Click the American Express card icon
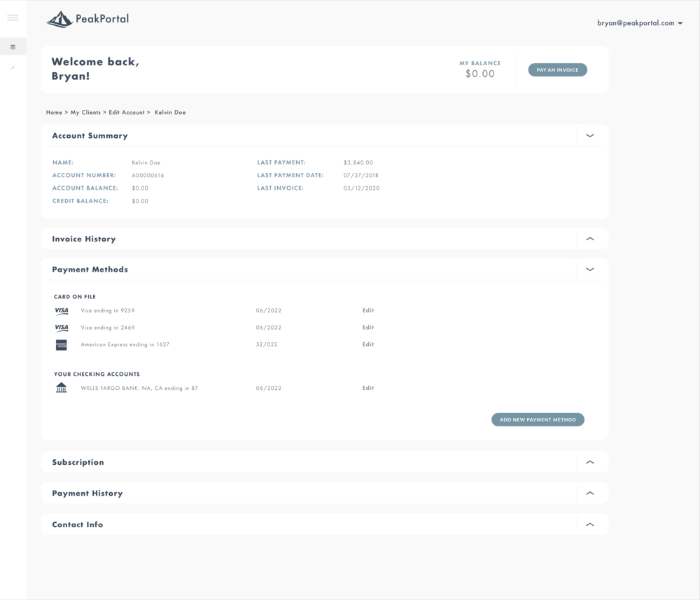Viewport: 700px width, 600px height. click(62, 345)
